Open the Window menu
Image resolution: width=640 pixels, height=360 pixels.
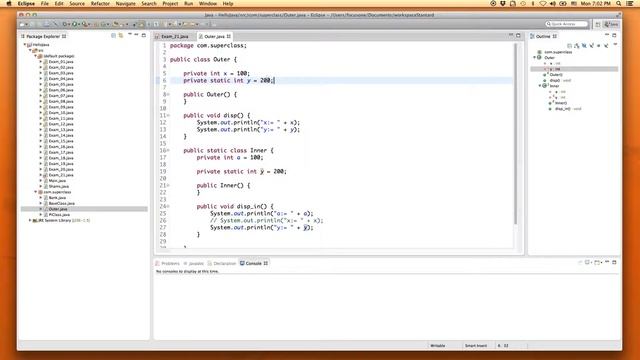pyautogui.click(x=208, y=3)
